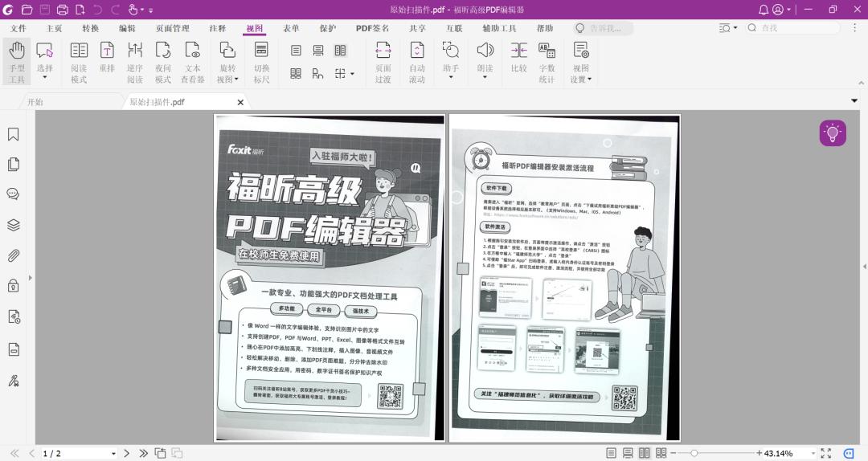The image size is (868, 461).
Task: Enter full screen mode from status bar
Action: pyautogui.click(x=826, y=453)
